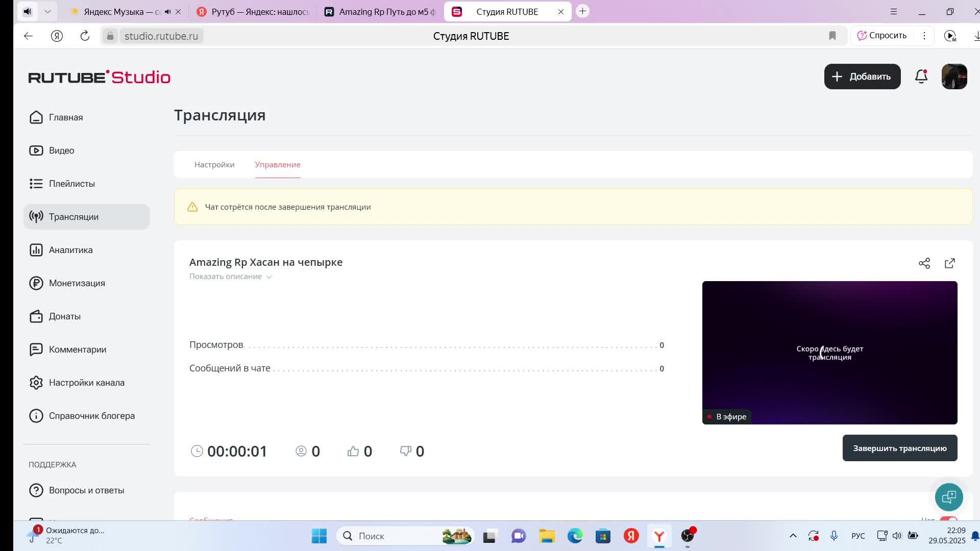The height and width of the screenshot is (551, 980).
Task: Select the Студия RUTUBE browser tab
Action: pyautogui.click(x=507, y=12)
